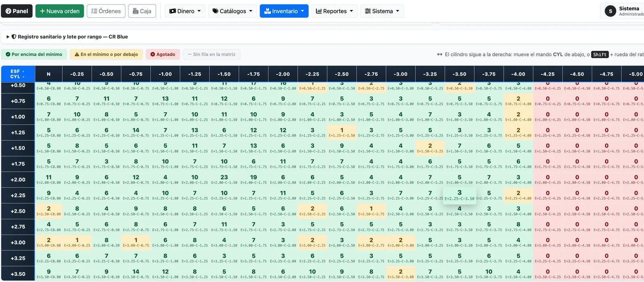This screenshot has height=282, width=644.
Task: Click the +2.75 sphere row header
Action: [18, 227]
